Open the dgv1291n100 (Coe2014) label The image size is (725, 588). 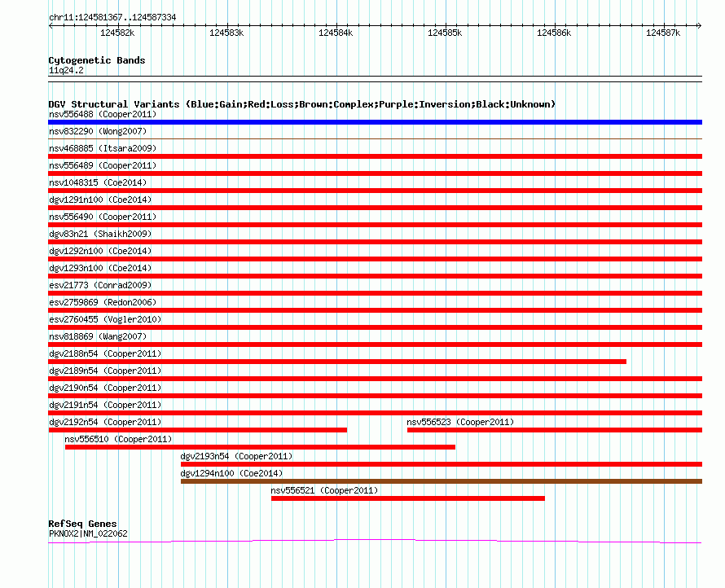[100, 200]
